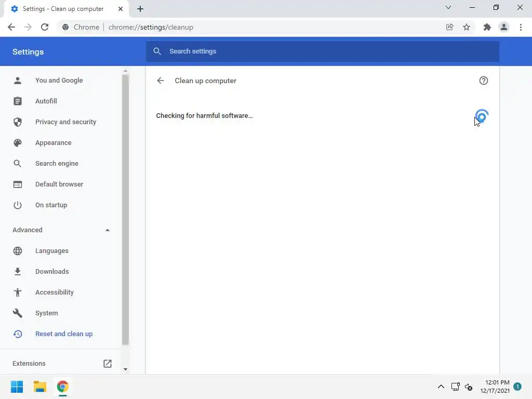Click the Settings header title
This screenshot has height=399, width=532.
(x=28, y=52)
